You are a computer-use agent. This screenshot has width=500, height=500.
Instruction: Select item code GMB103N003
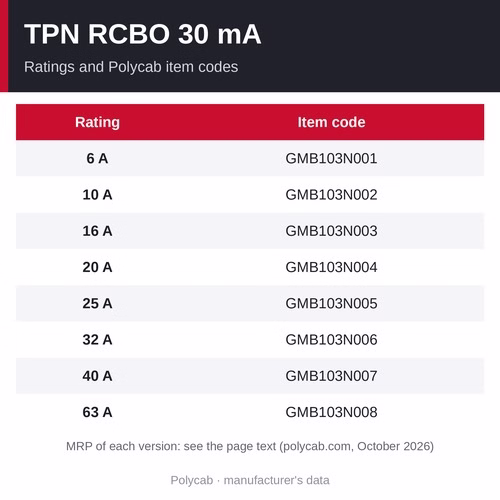[x=331, y=231]
